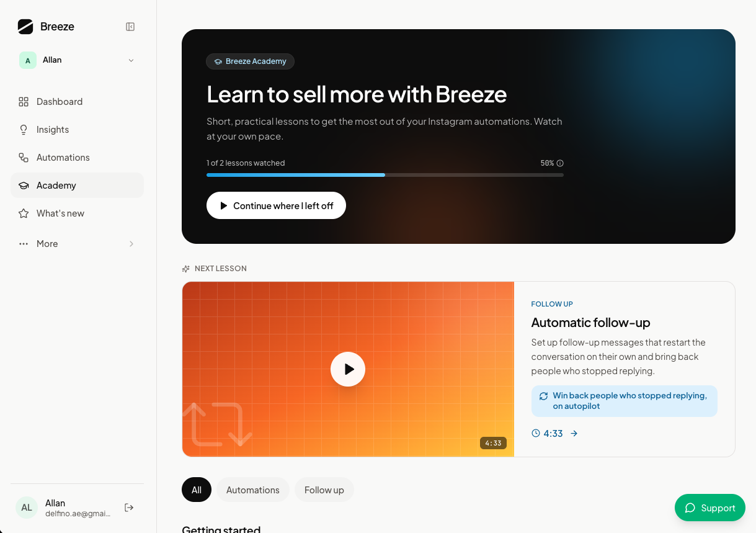The width and height of the screenshot is (756, 533).
Task: Select the All filter tab
Action: coord(197,490)
